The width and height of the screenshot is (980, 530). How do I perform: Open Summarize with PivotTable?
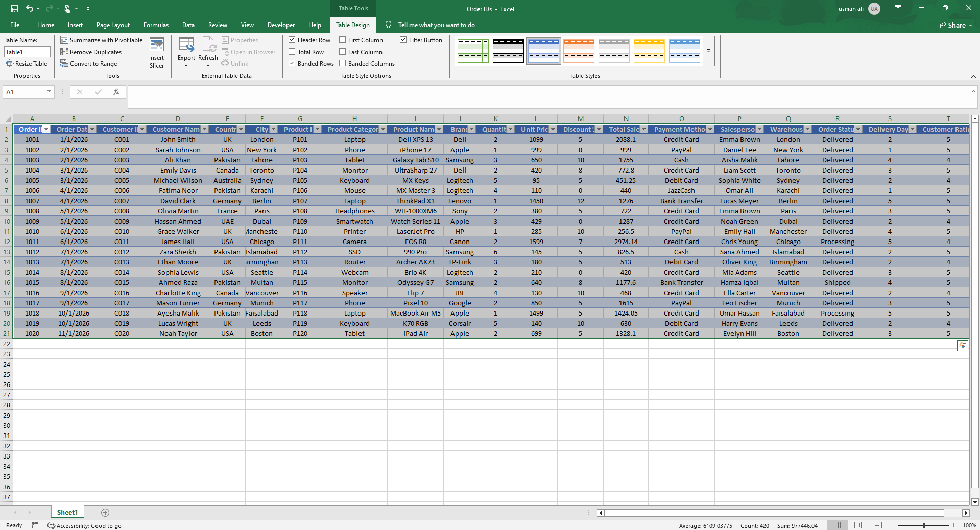[101, 40]
